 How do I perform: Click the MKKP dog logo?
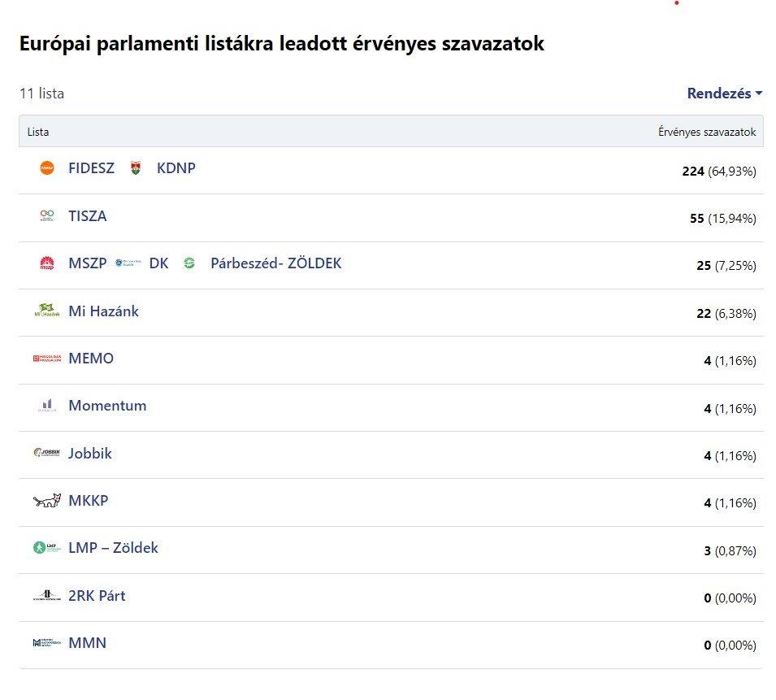pyautogui.click(x=47, y=501)
